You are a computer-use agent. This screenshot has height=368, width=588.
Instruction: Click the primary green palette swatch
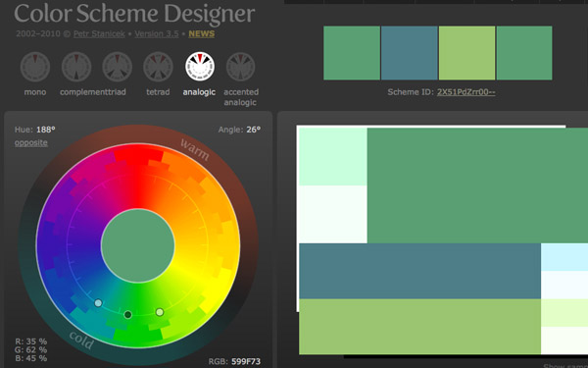352,53
